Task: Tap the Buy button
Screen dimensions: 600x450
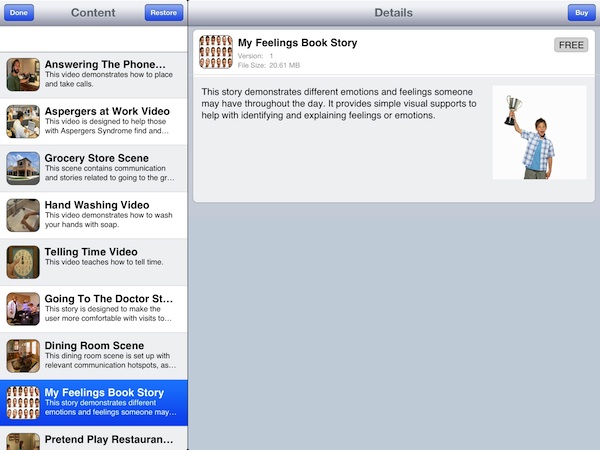Action: [x=580, y=13]
